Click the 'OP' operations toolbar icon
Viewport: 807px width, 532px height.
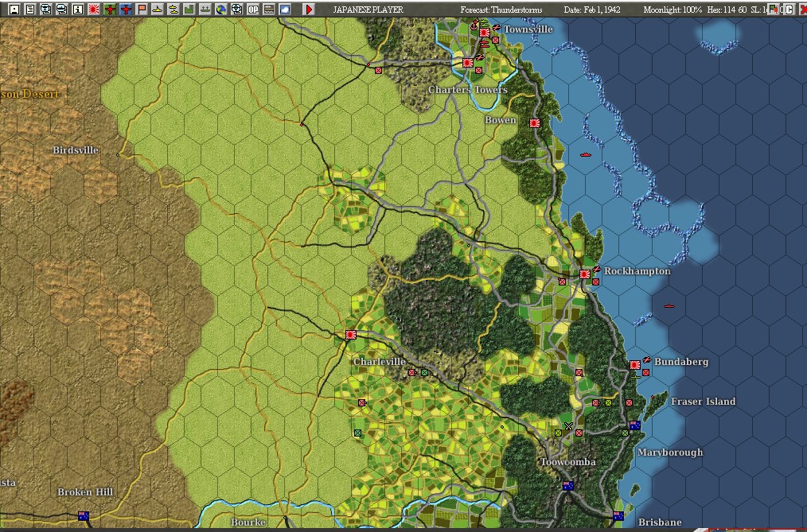point(253,10)
